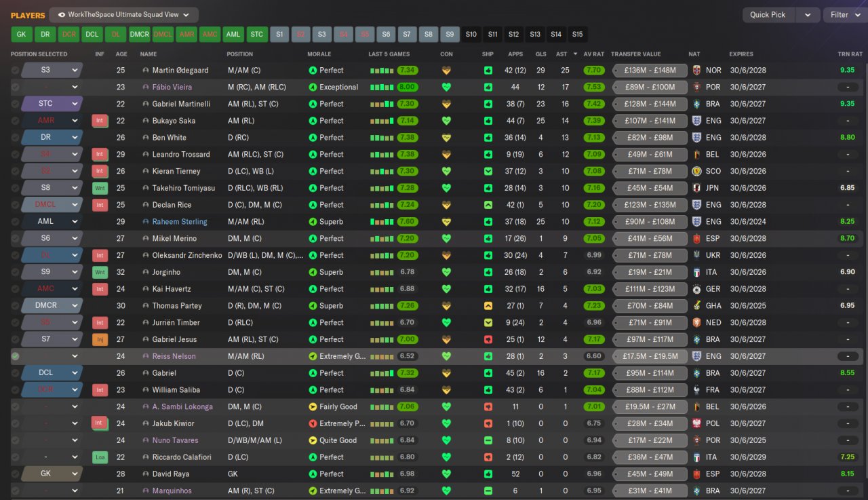The image size is (868, 500).
Task: Toggle the selection checkbox for Martin Ødegaard
Action: pyautogui.click(x=16, y=71)
